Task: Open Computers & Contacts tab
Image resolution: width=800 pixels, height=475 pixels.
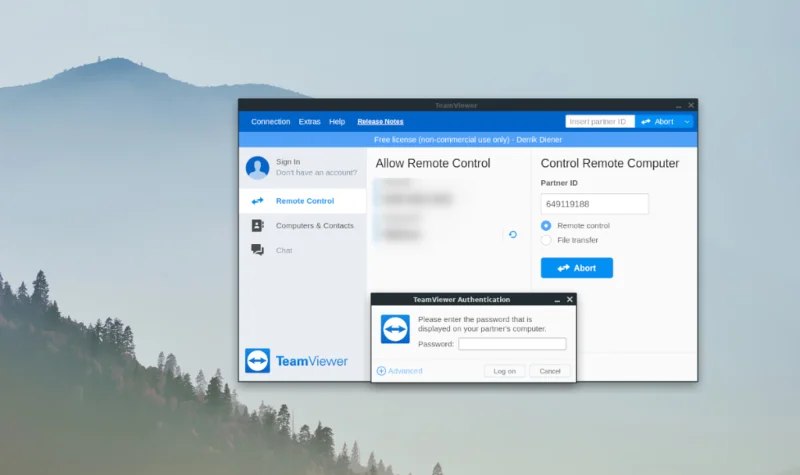Action: click(x=303, y=226)
